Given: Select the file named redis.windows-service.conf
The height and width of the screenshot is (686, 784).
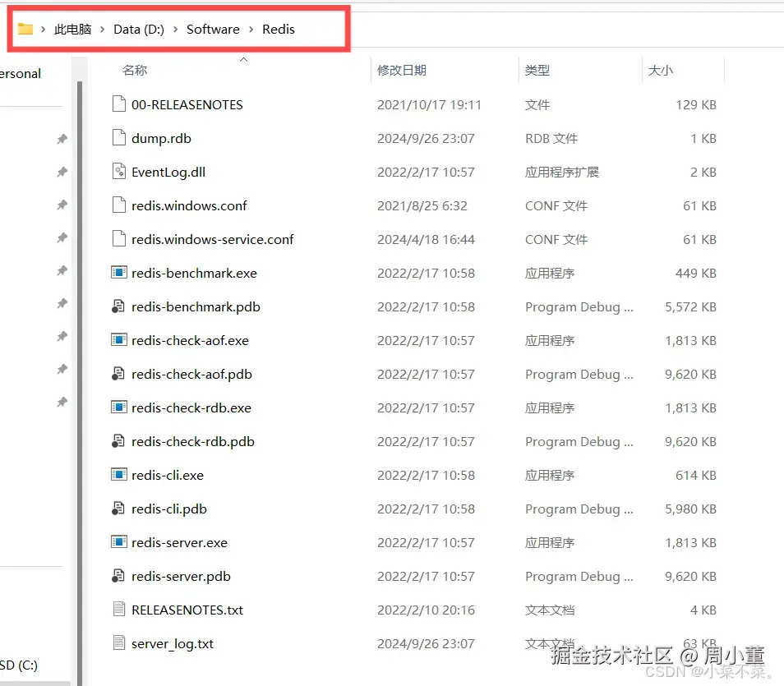Looking at the screenshot, I should 213,239.
